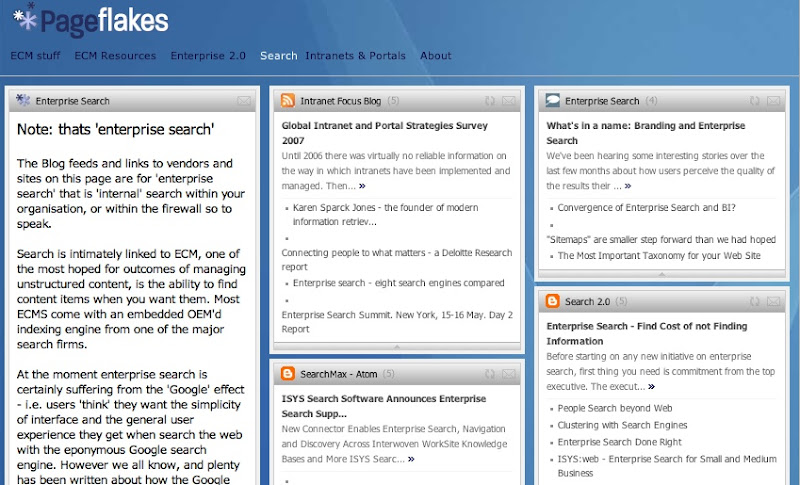Click the mail icon on SearchMax - Atom
The image size is (800, 485).
(x=509, y=374)
